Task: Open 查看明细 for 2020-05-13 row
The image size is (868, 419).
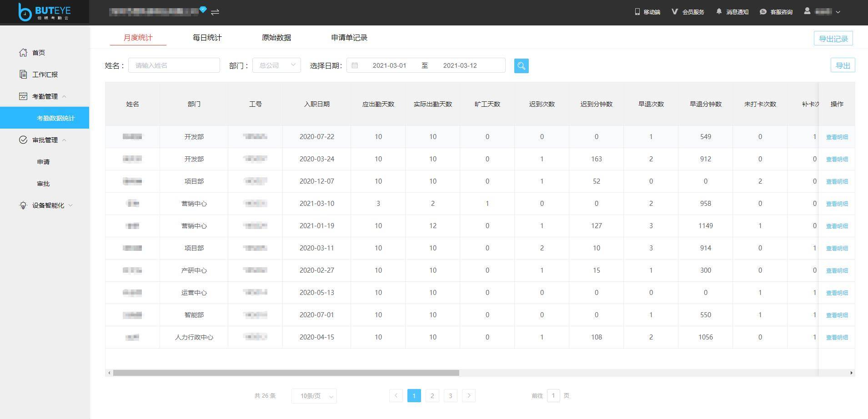Action: click(837, 293)
